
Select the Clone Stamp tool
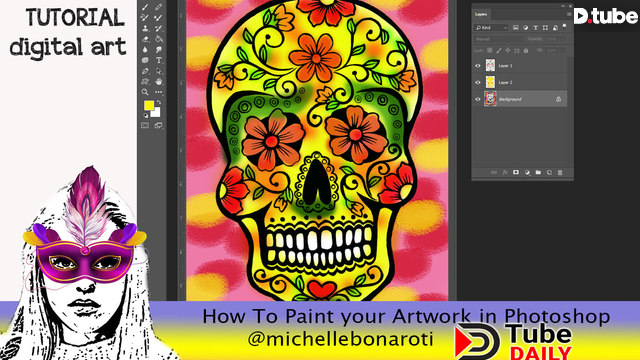tap(145, 28)
